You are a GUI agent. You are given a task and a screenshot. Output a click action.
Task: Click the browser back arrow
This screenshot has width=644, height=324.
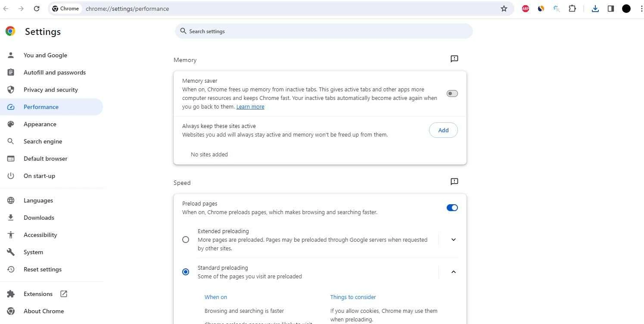tap(6, 9)
